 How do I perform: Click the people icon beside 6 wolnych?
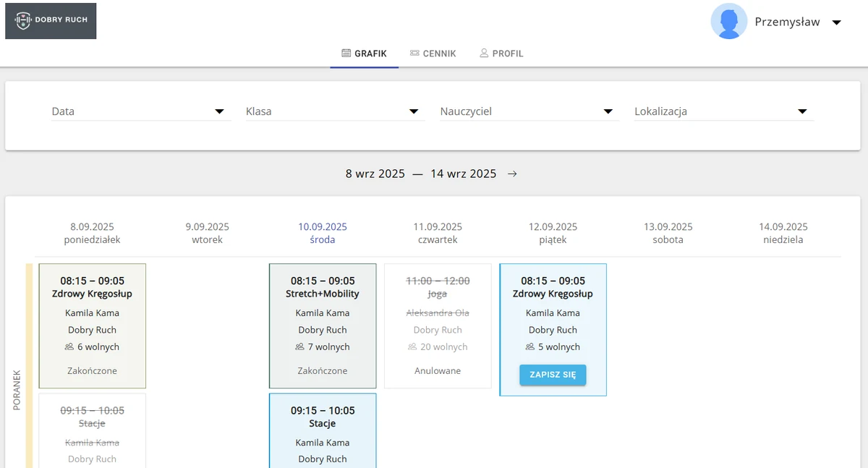tap(69, 347)
